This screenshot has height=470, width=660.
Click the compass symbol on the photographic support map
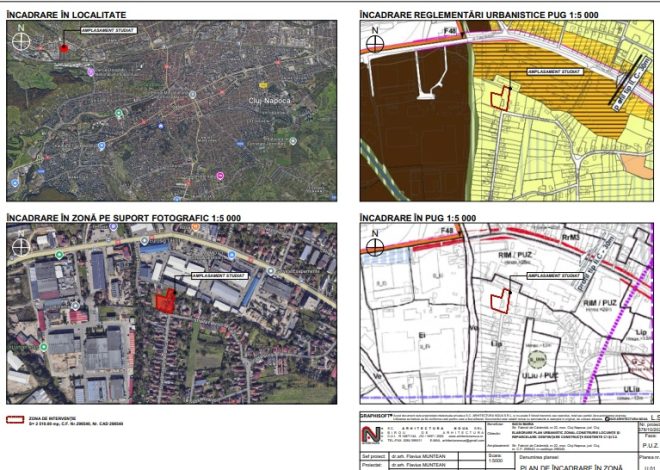tap(22, 247)
